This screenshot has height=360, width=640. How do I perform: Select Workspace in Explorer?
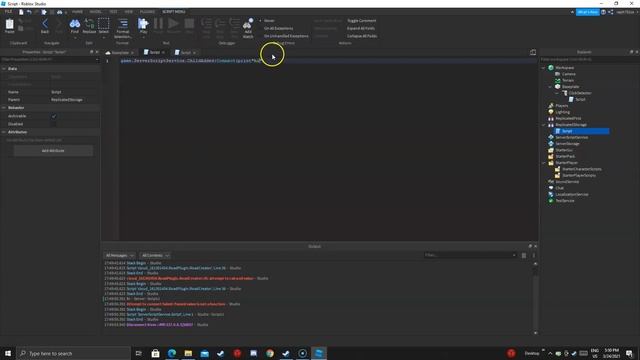click(x=564, y=68)
